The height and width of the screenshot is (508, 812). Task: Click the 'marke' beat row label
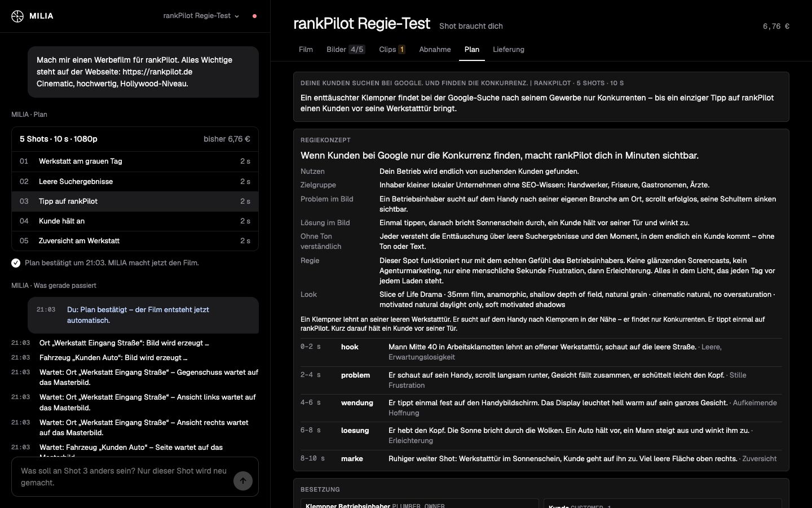tap(352, 459)
